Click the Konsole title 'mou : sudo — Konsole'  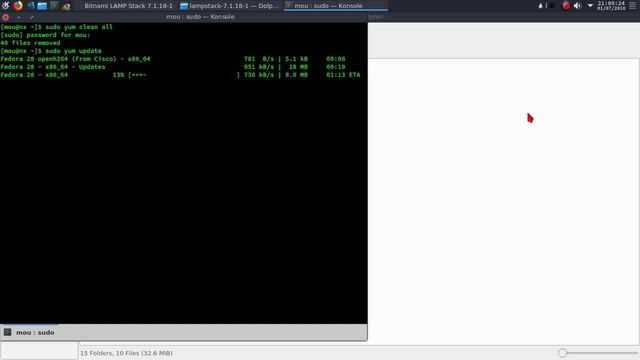coord(200,17)
